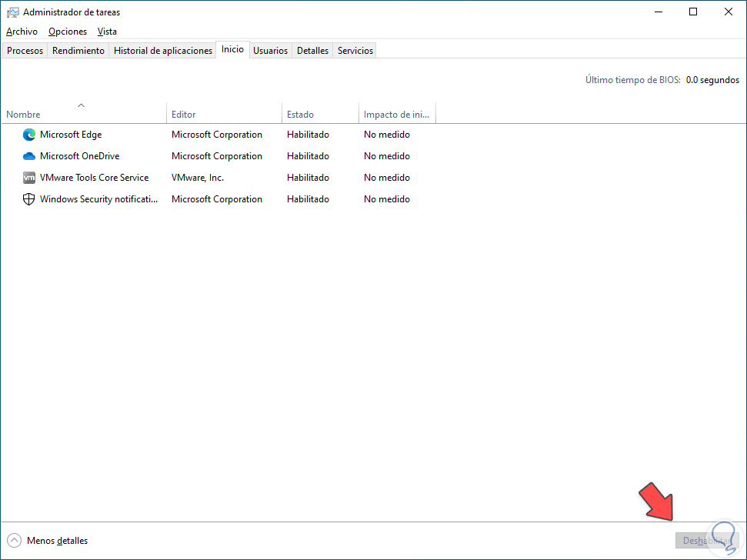This screenshot has width=747, height=560.
Task: Click Habilitado status in the OneDrive row
Action: pos(308,156)
